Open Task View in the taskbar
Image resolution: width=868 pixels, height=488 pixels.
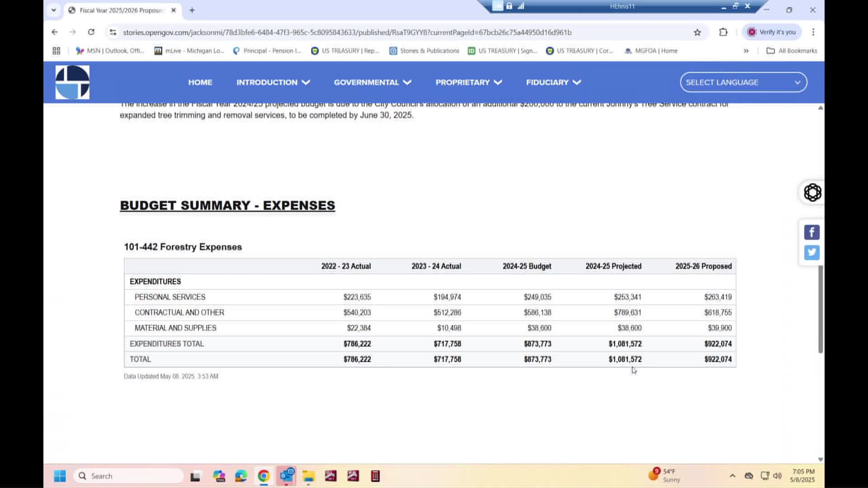[x=195, y=476]
